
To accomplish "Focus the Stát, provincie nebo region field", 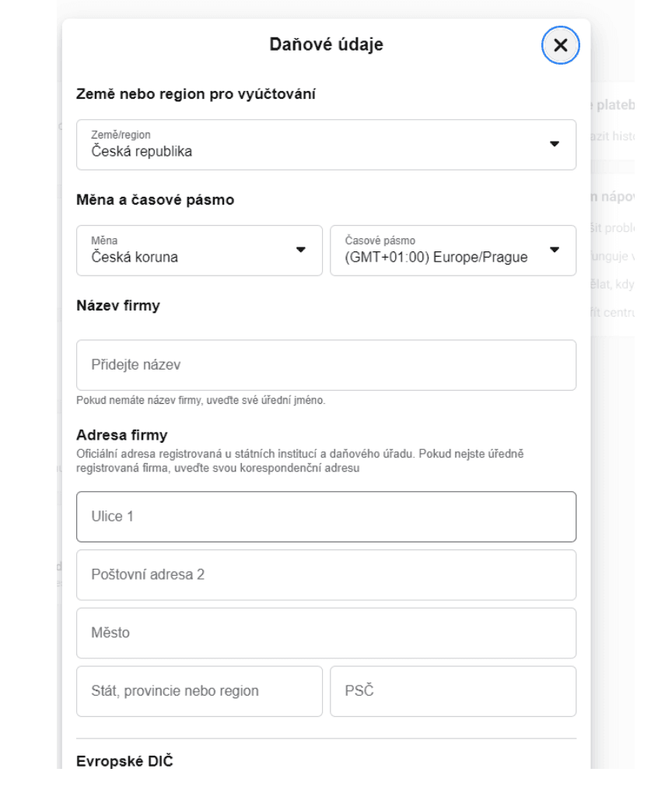I will (199, 691).
